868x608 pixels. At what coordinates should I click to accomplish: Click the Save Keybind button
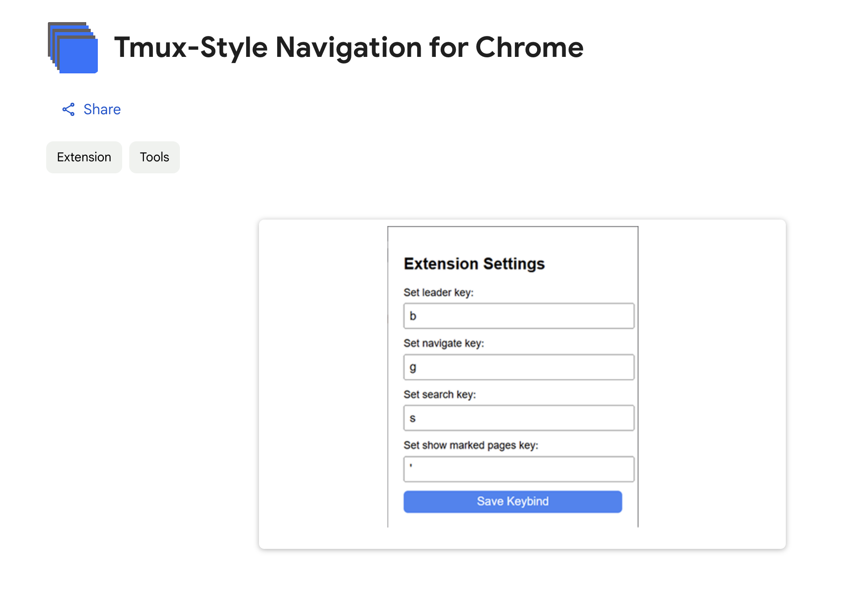point(513,502)
